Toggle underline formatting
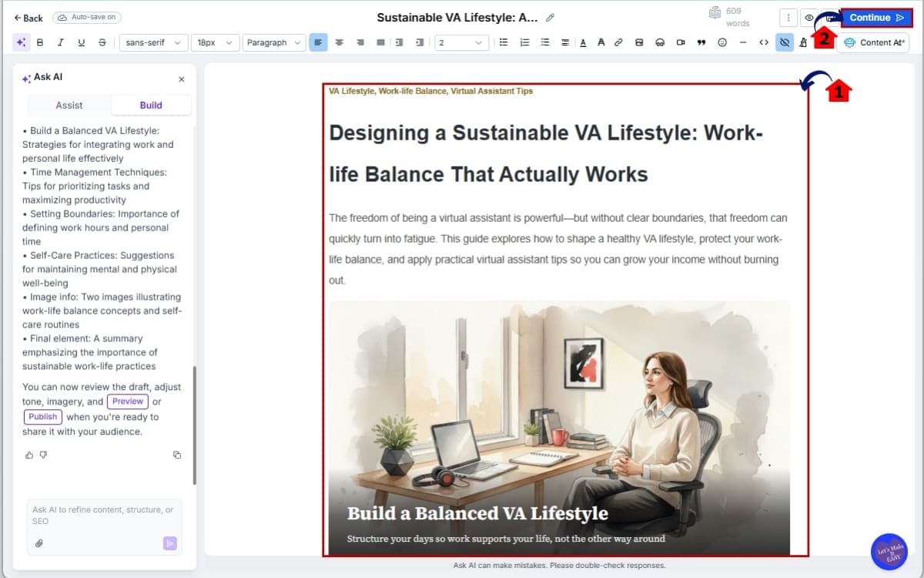This screenshot has width=924, height=578. [82, 42]
